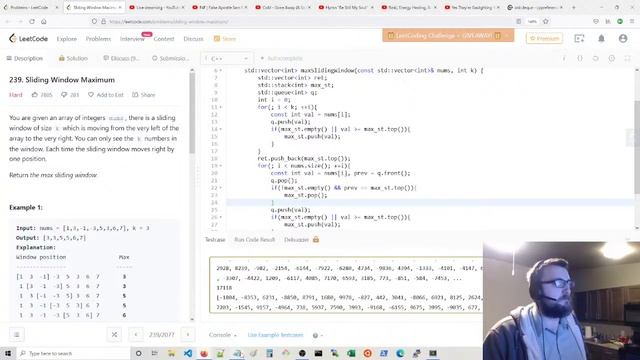Click the Premium button
Image resolution: width=640 pixels, height=360 pixels.
[544, 38]
